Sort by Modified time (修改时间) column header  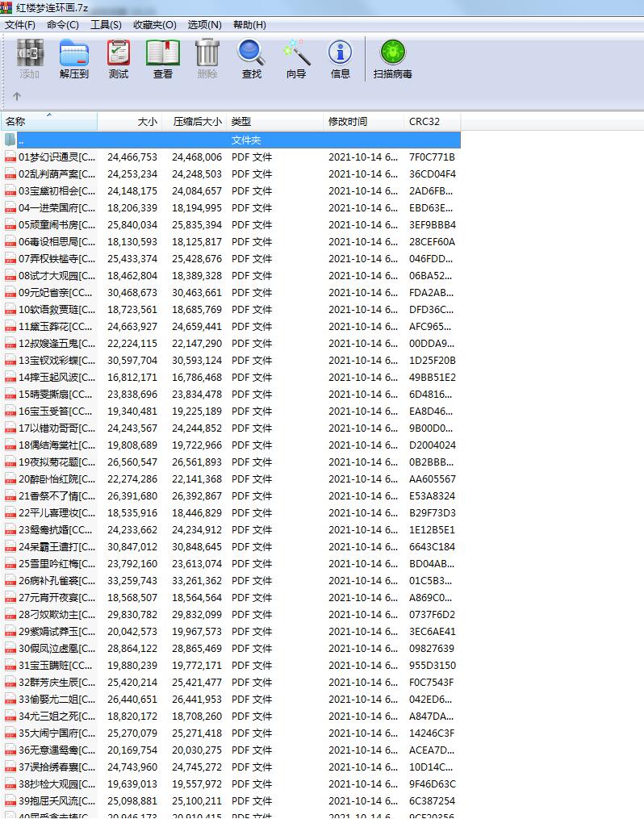(363, 122)
